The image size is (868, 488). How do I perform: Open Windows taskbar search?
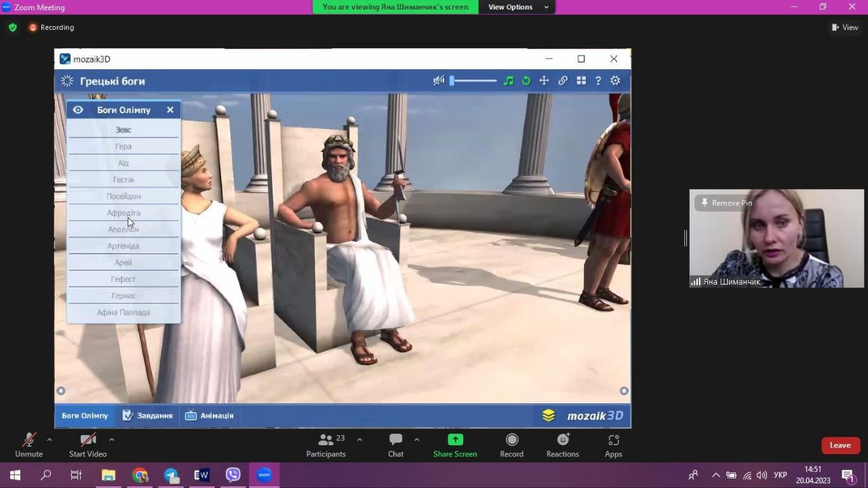pyautogui.click(x=46, y=475)
